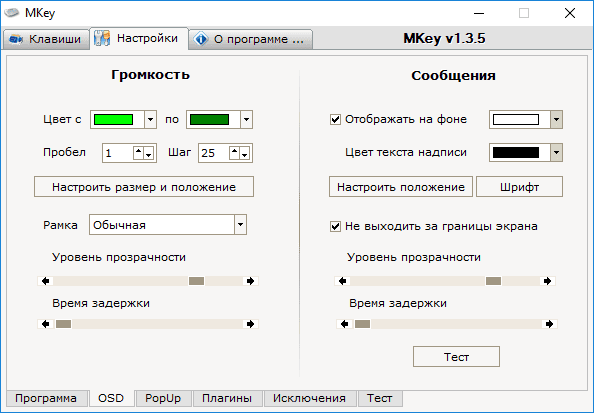Screen dimensions: 594x413
Task: Toggle Отображать на фоне checkbox
Action: point(335,120)
